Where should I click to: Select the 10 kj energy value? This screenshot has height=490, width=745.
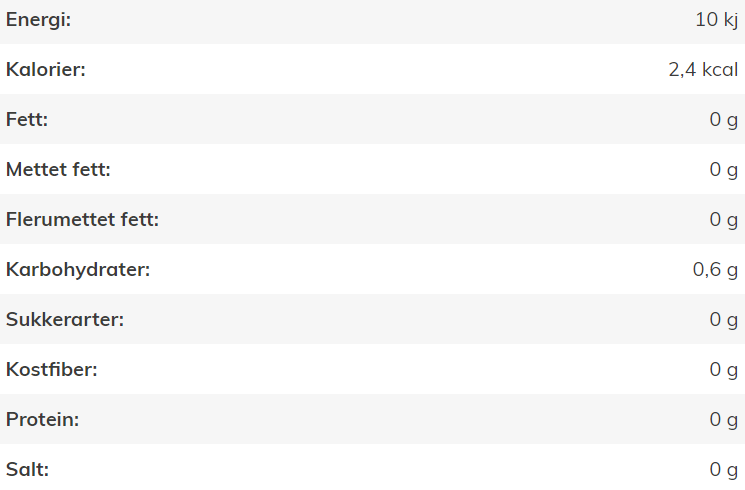716,20
